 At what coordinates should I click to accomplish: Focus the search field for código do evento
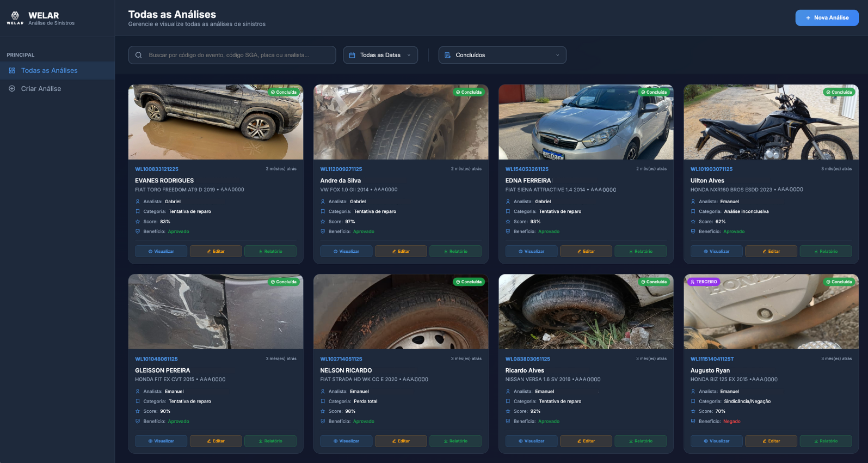232,55
